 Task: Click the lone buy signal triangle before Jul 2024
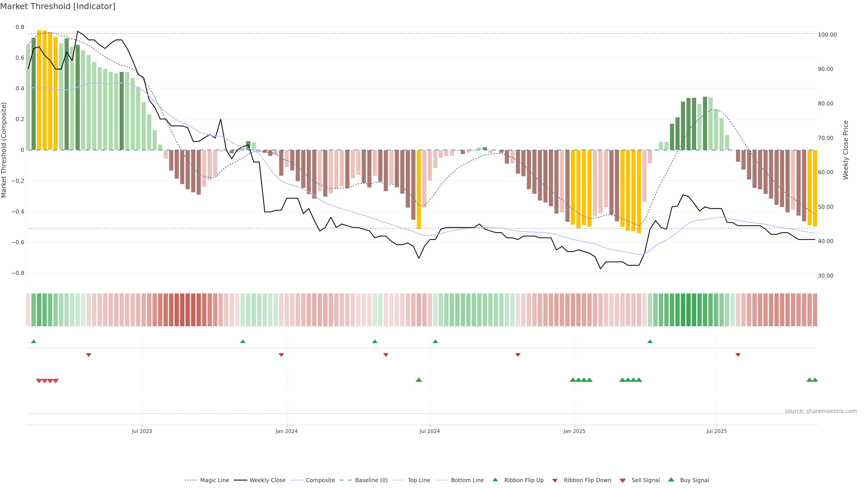tap(419, 380)
